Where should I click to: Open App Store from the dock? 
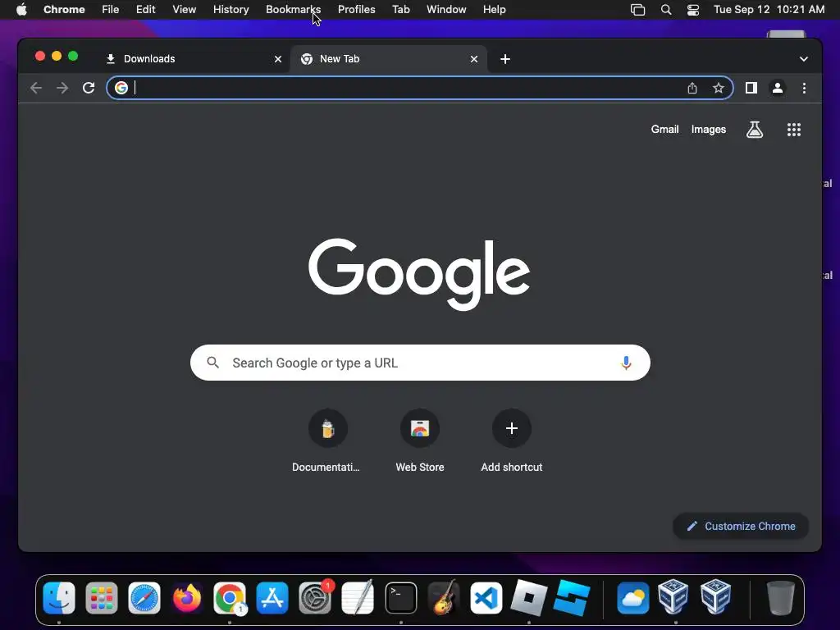coord(272,597)
